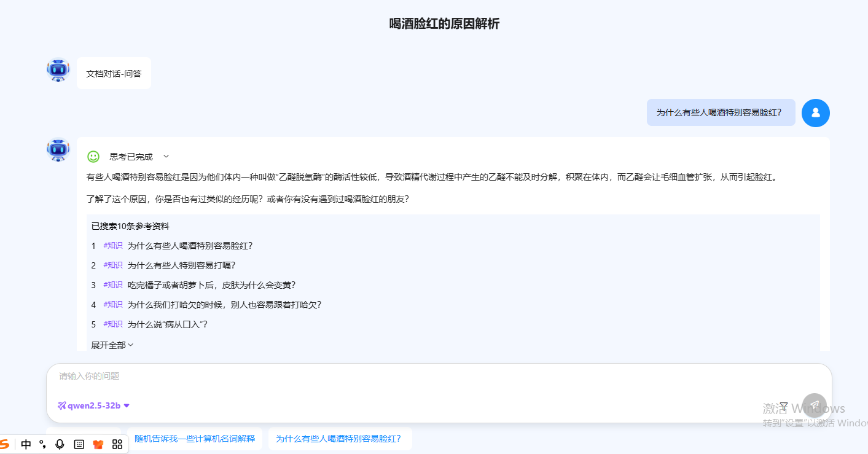Click the microphone icon in IME toolbar
The height and width of the screenshot is (454, 868).
pos(60,444)
